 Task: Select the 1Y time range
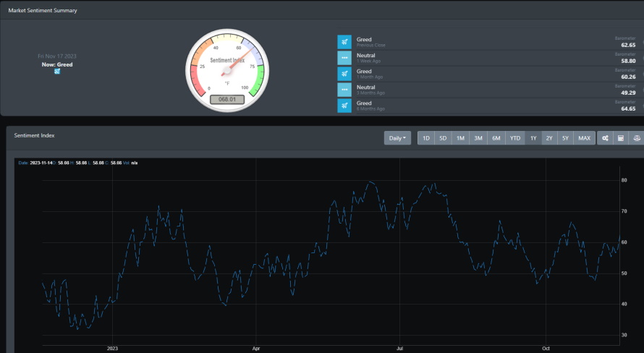533,138
